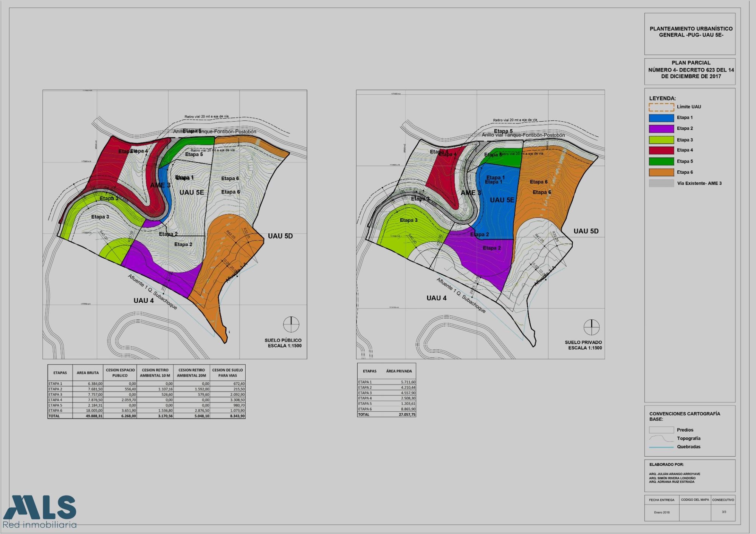This screenshot has height=534, width=756.
Task: Click the north arrow on Suelo Privado map
Action: (x=592, y=327)
